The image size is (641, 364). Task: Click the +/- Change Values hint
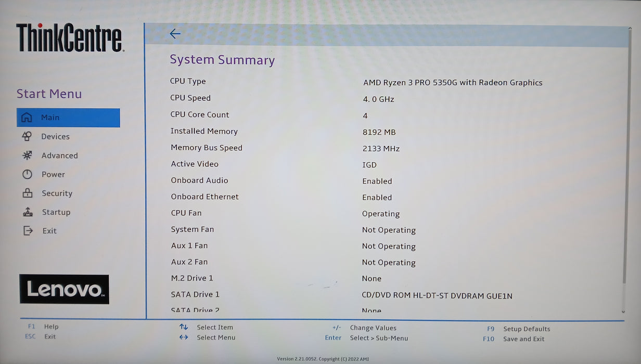click(x=364, y=328)
